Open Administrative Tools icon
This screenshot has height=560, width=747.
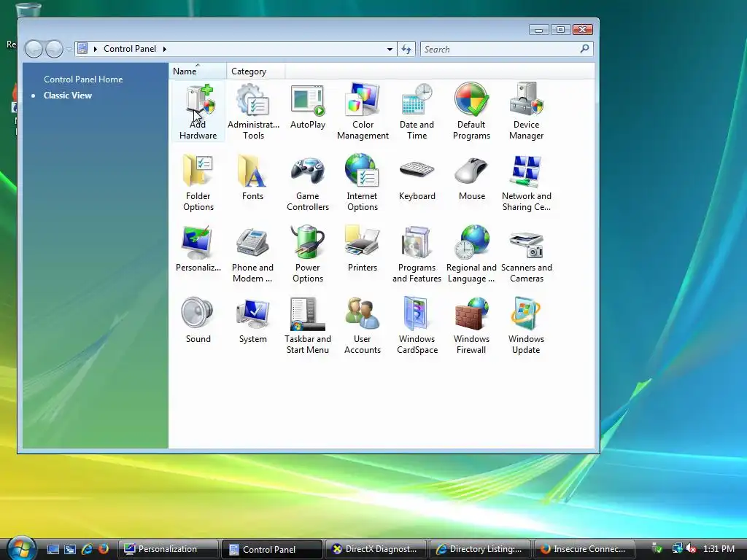(253, 112)
